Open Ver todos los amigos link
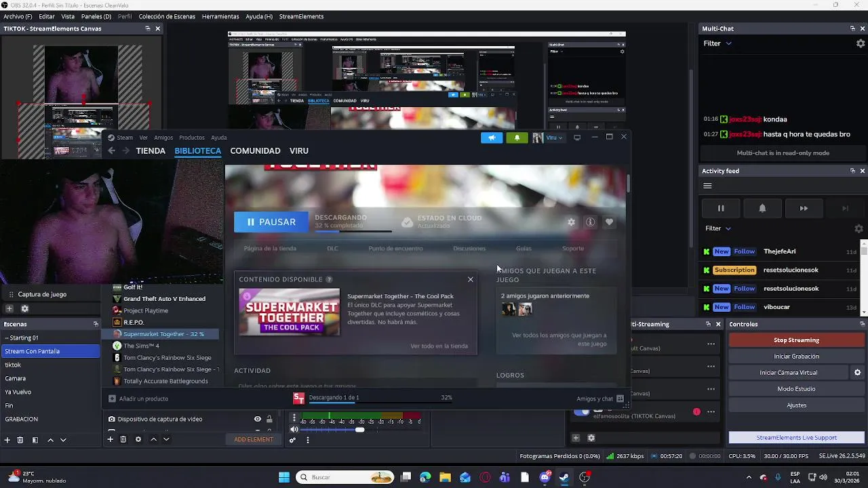868x488 pixels. point(559,340)
